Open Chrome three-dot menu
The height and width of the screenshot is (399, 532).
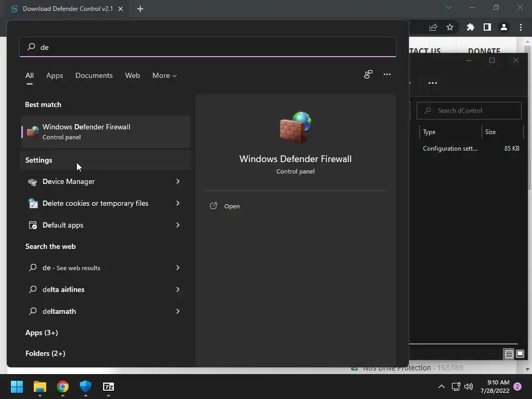tap(521, 27)
